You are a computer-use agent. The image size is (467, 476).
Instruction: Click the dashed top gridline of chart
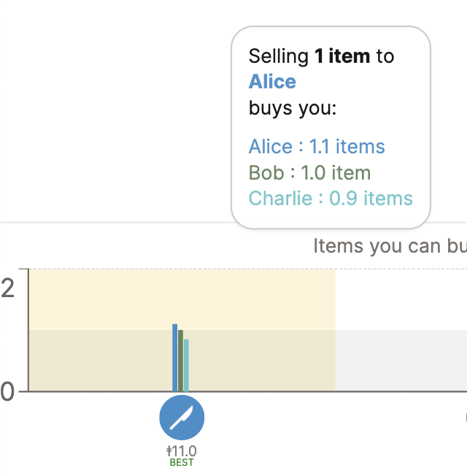coord(248,269)
